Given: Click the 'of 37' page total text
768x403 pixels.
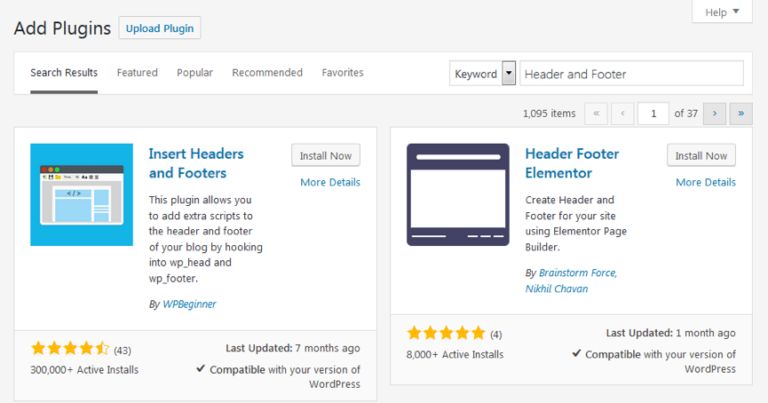Looking at the screenshot, I should click(x=686, y=114).
